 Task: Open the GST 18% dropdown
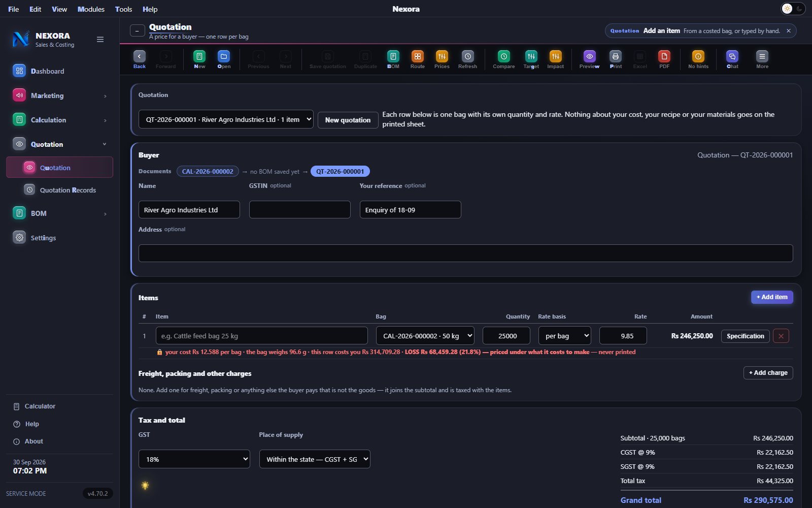(x=194, y=459)
